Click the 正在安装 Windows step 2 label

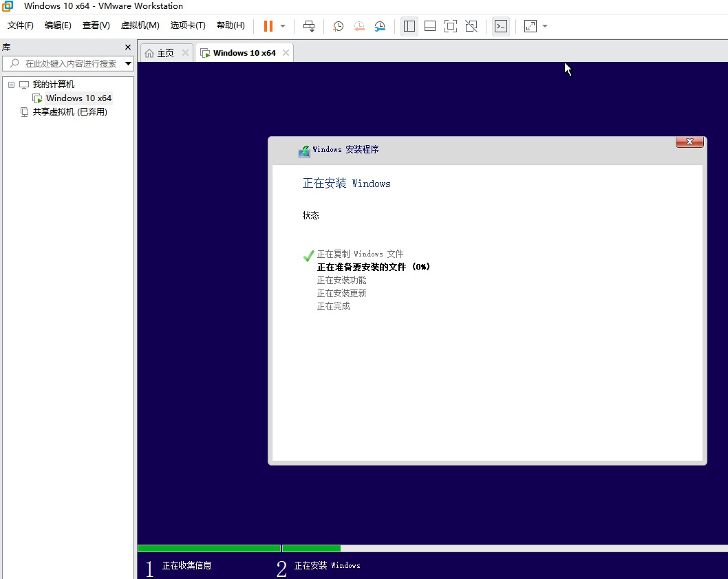pos(327,565)
